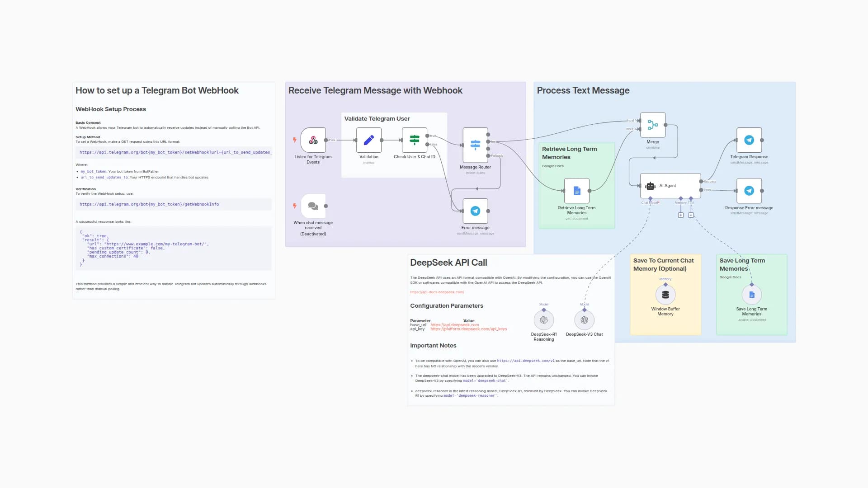
Task: Select the Save To Current Chat Memory sticky title
Action: coord(663,264)
